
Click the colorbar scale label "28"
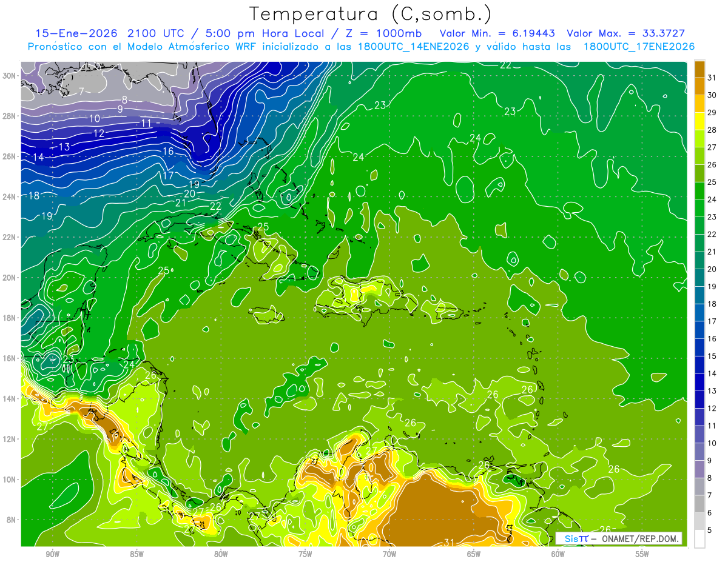(712, 130)
